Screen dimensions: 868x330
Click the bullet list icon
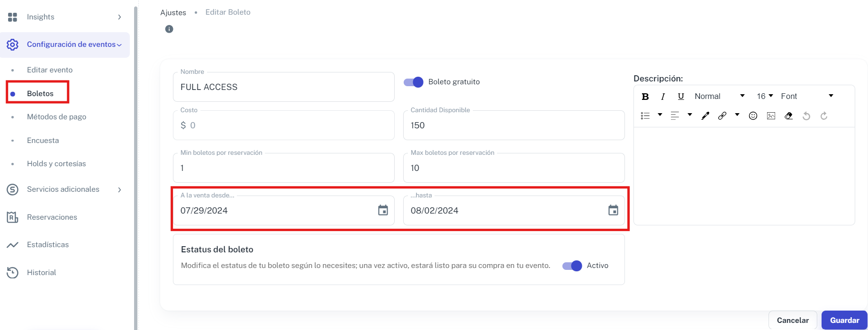pyautogui.click(x=645, y=116)
